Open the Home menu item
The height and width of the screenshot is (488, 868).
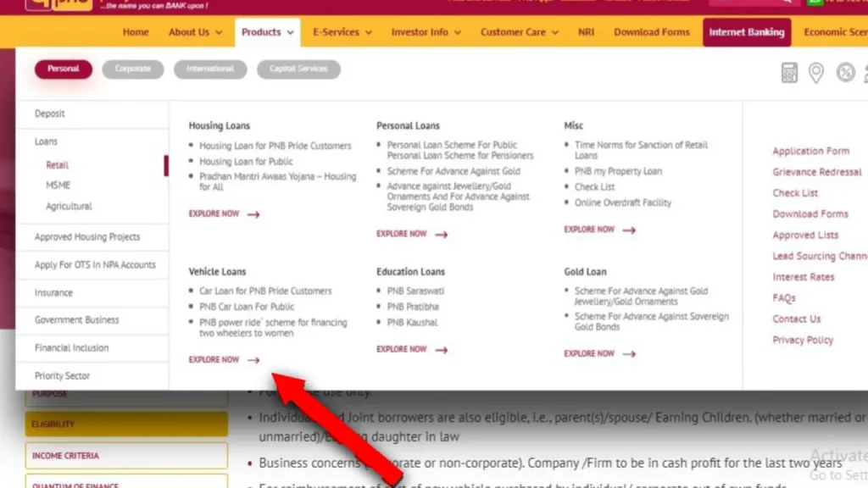136,32
